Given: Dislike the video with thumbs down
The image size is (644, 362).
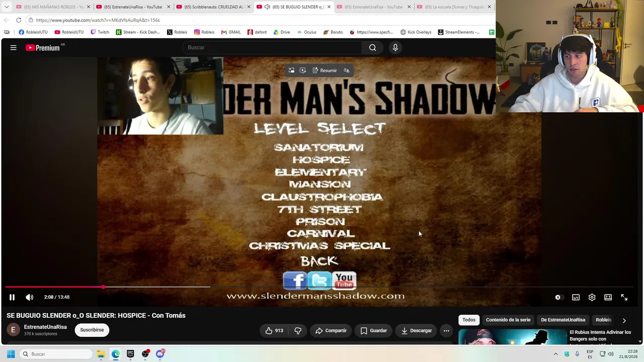Looking at the screenshot, I should (298, 330).
